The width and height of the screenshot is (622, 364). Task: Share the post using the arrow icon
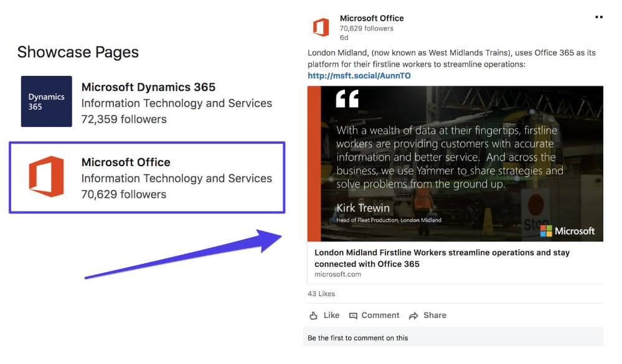coord(413,315)
